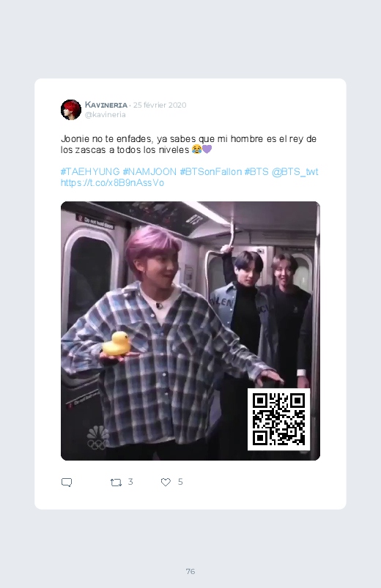Open the #TAEHYUNG hashtag
This screenshot has width=381, height=588.
pos(90,172)
